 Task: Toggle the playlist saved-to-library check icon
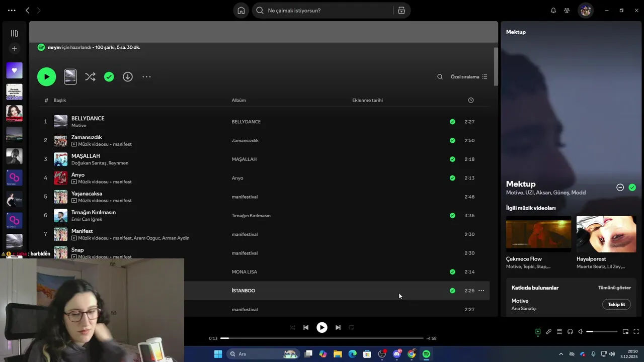coord(109,77)
